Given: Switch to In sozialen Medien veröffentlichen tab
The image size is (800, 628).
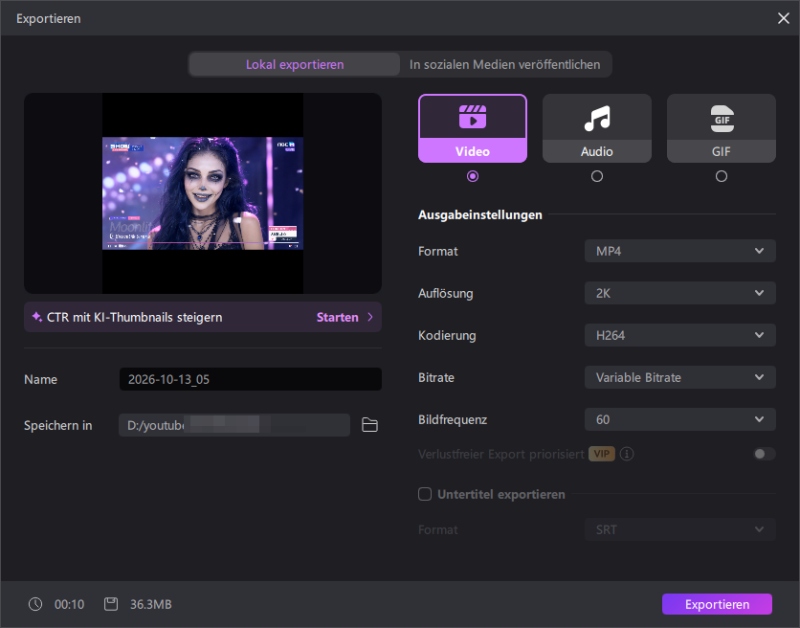Looking at the screenshot, I should (505, 64).
